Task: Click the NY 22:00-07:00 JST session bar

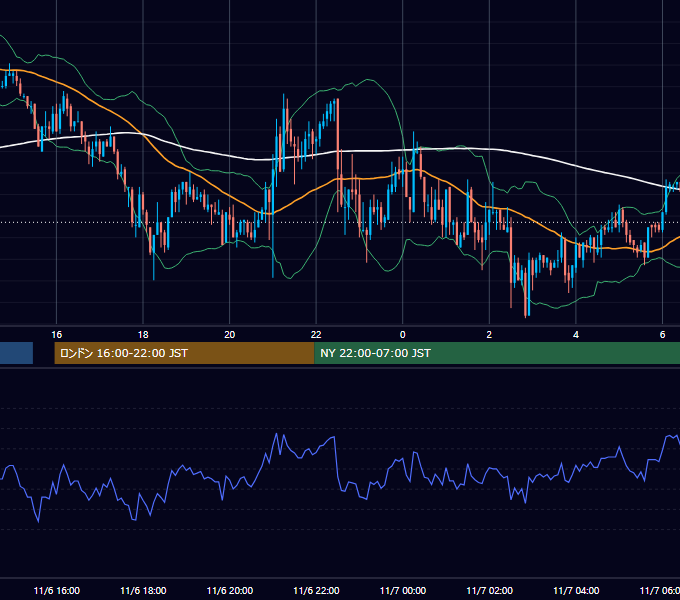Action: tap(497, 353)
